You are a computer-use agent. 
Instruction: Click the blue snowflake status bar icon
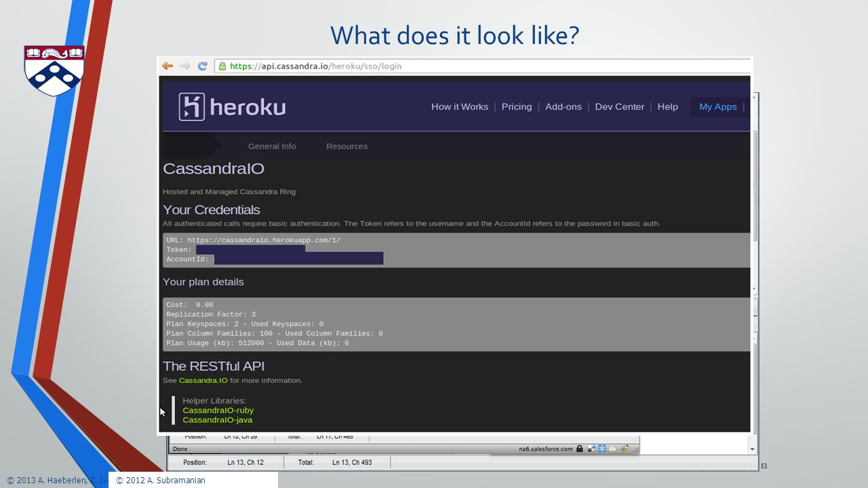[x=601, y=449]
